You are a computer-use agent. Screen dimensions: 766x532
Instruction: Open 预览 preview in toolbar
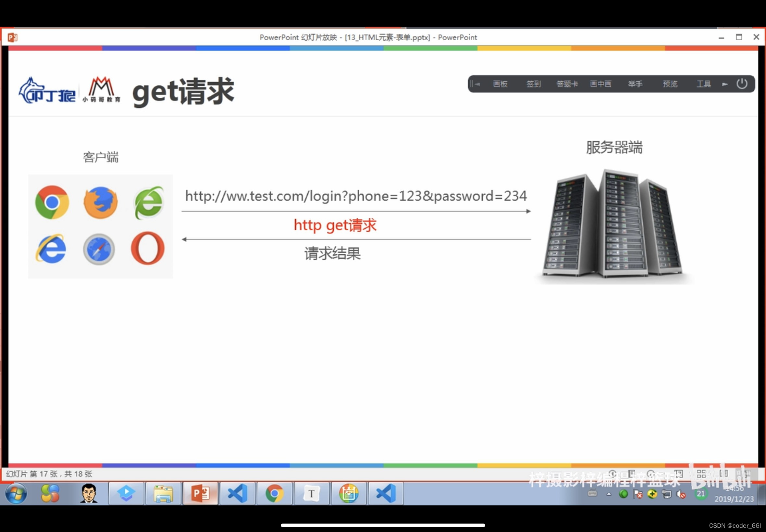pos(670,84)
